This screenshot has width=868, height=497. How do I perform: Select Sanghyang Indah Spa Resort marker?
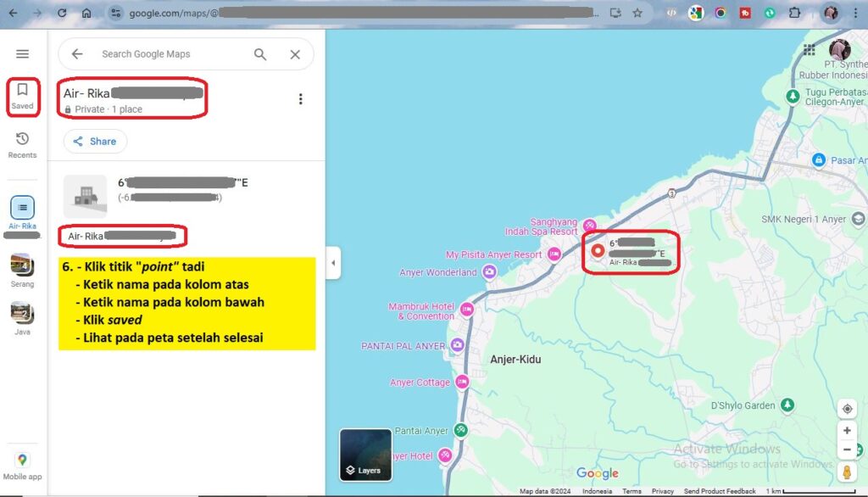pyautogui.click(x=590, y=225)
